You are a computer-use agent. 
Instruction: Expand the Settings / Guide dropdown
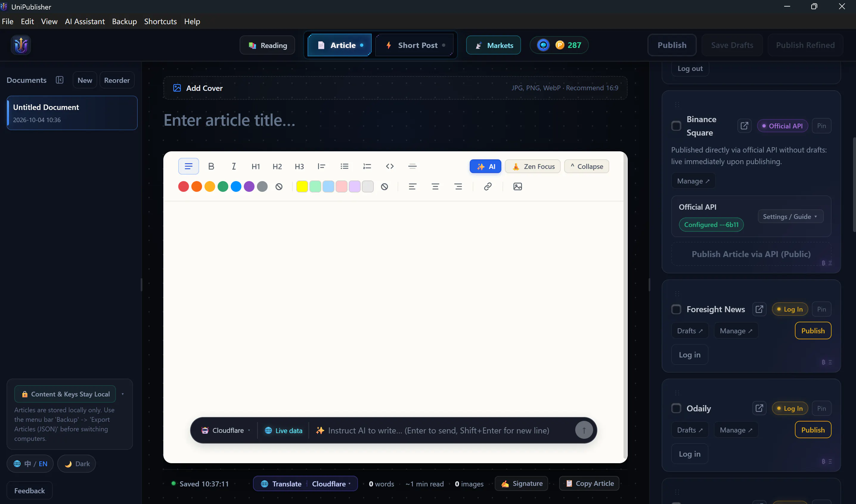pyautogui.click(x=790, y=217)
